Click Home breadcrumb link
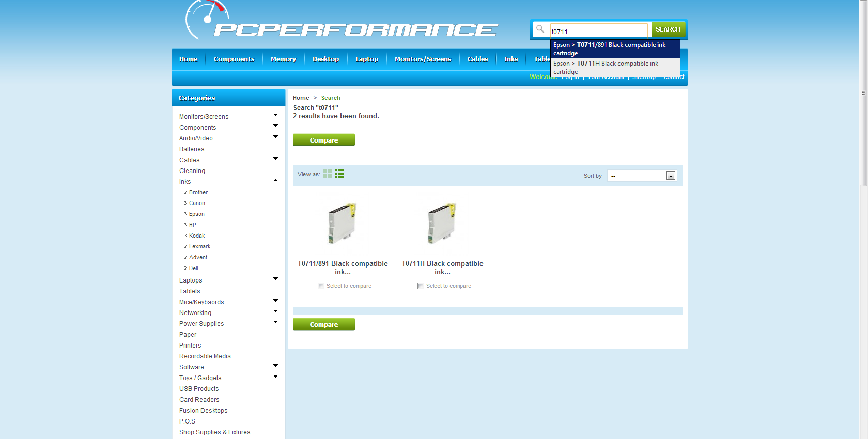The width and height of the screenshot is (868, 439). pos(301,98)
